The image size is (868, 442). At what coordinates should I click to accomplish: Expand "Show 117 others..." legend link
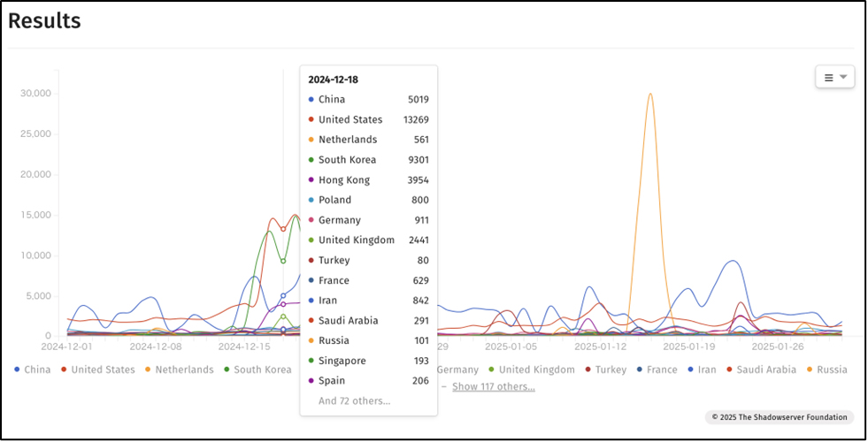493,386
